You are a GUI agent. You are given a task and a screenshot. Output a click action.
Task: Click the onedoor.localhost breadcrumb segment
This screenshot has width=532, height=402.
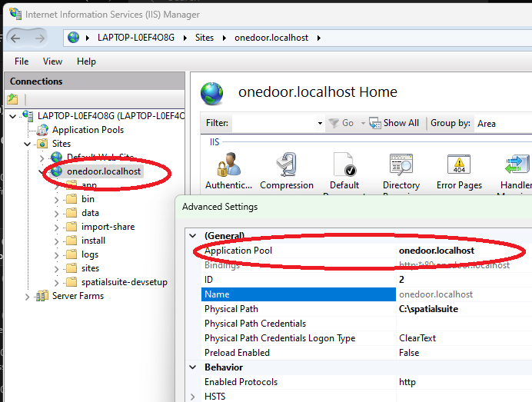(x=271, y=38)
